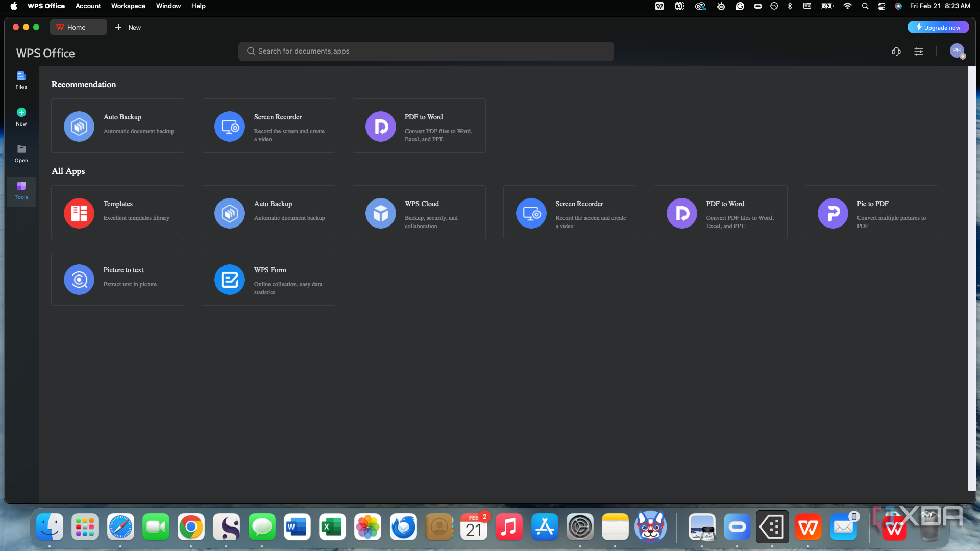Open Photos from the Dock

(367, 527)
